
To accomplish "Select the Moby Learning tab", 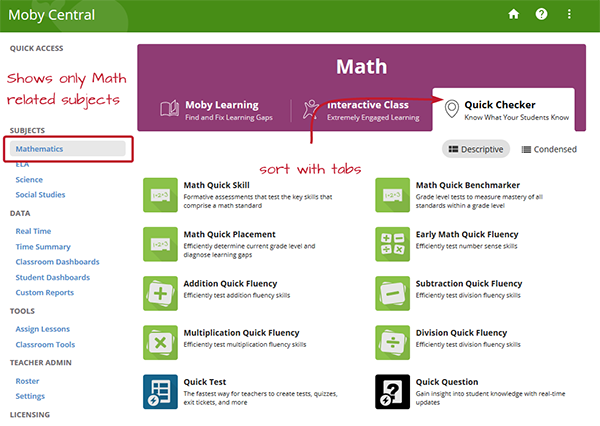I will point(217,109).
